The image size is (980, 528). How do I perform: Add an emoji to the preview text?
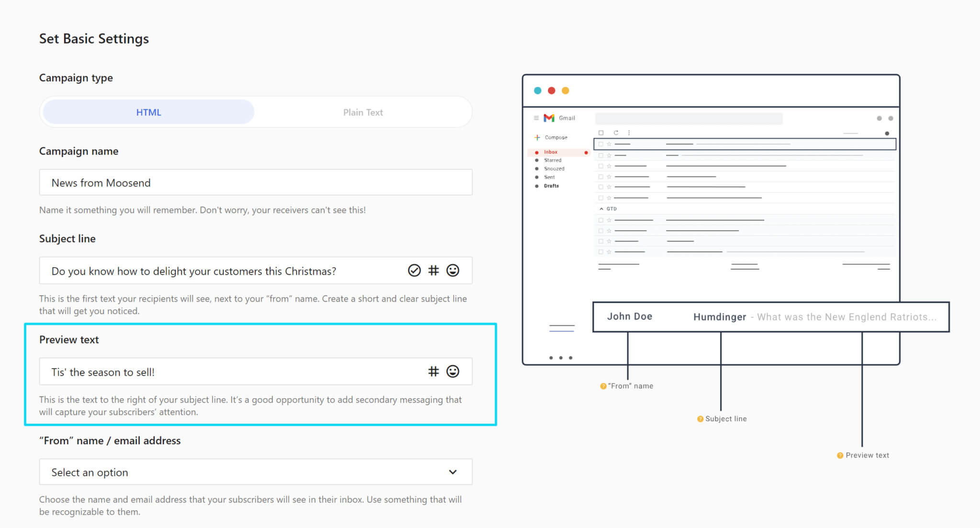pyautogui.click(x=452, y=371)
